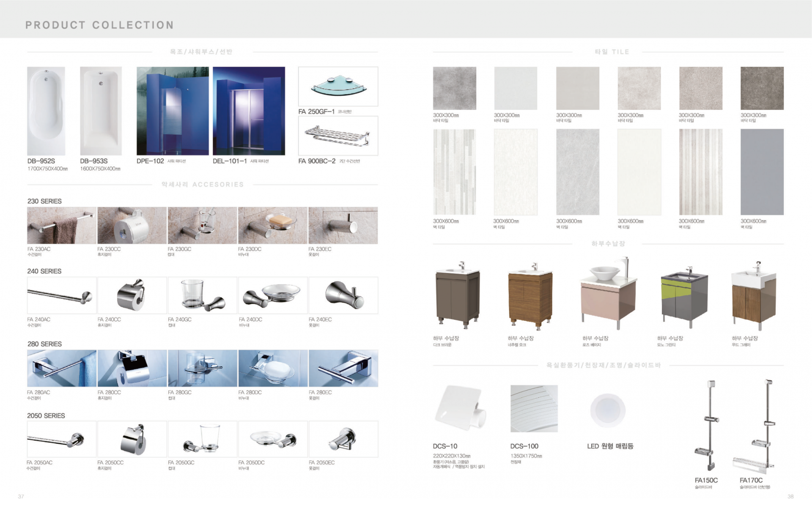The width and height of the screenshot is (812, 516).
Task: Select the FA 250GF-1 corner glass shelf
Action: pyautogui.click(x=338, y=86)
